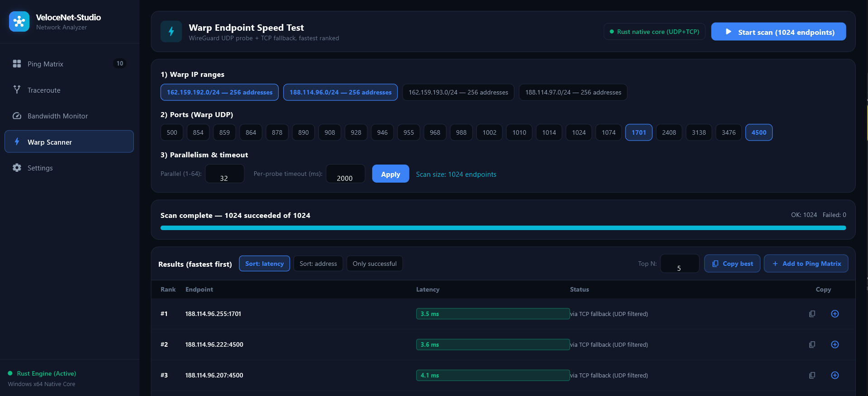
Task: Open the Ping Matrix page
Action: 69,64
